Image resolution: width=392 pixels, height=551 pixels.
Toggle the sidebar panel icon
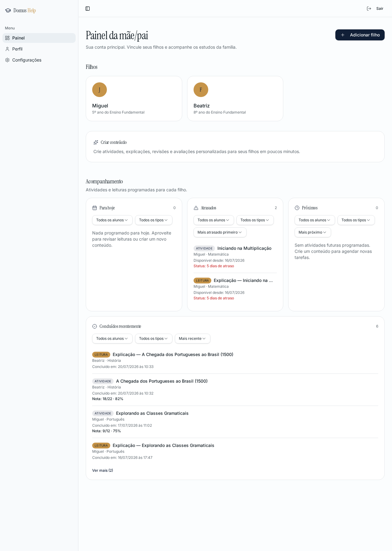click(x=88, y=9)
